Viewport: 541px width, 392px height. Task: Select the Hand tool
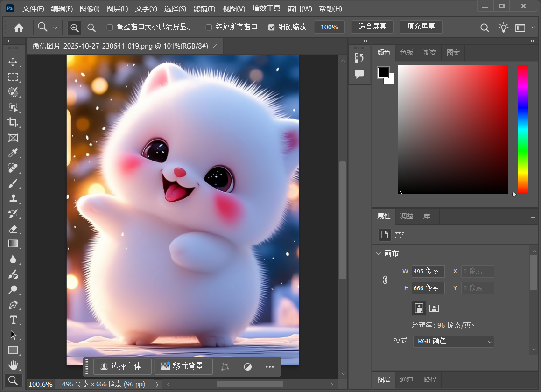(13, 365)
